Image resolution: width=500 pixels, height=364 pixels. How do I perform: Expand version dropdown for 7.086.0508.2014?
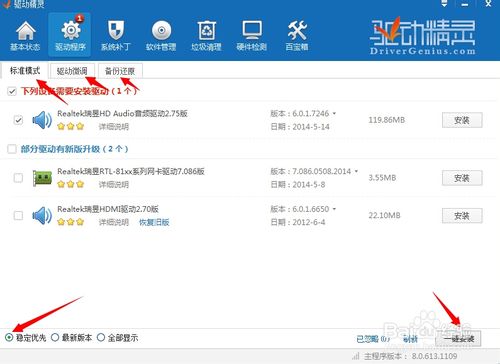click(x=356, y=171)
